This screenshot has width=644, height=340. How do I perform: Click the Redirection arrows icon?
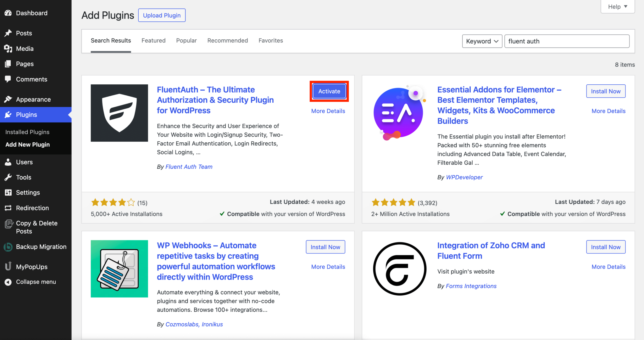tap(8, 208)
